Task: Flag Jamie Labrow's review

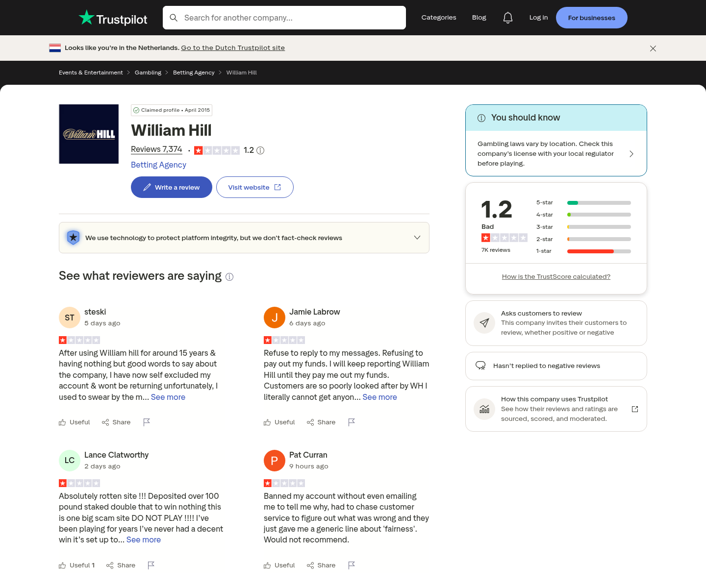Action: (x=352, y=422)
